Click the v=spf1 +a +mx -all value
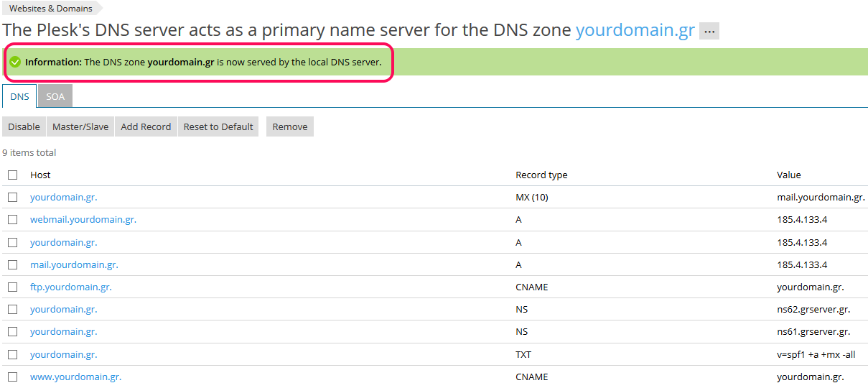Viewport: 868px width, 383px height. pos(816,354)
